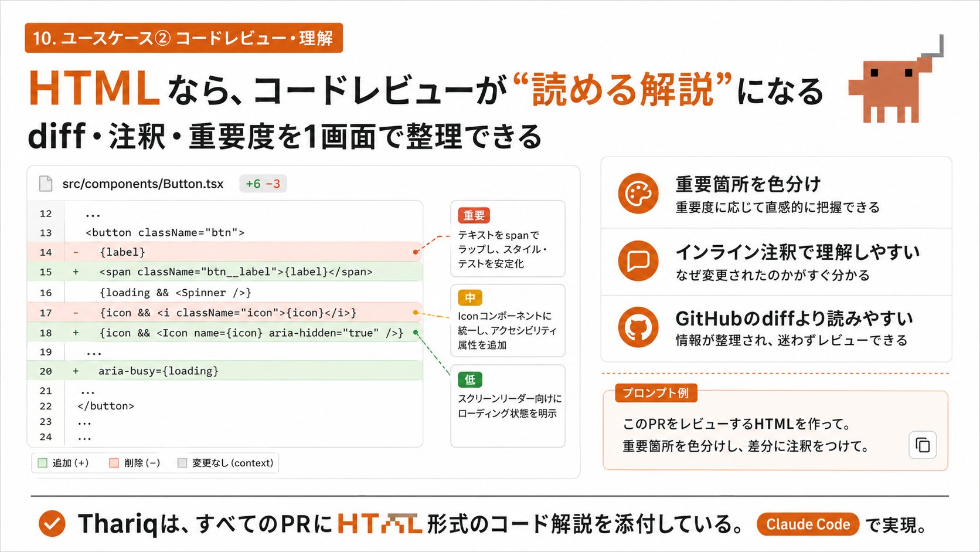The image size is (980, 552).
Task: Click the subtitle diff・注釈・重要度を1画面で整理できる
Action: pyautogui.click(x=285, y=136)
